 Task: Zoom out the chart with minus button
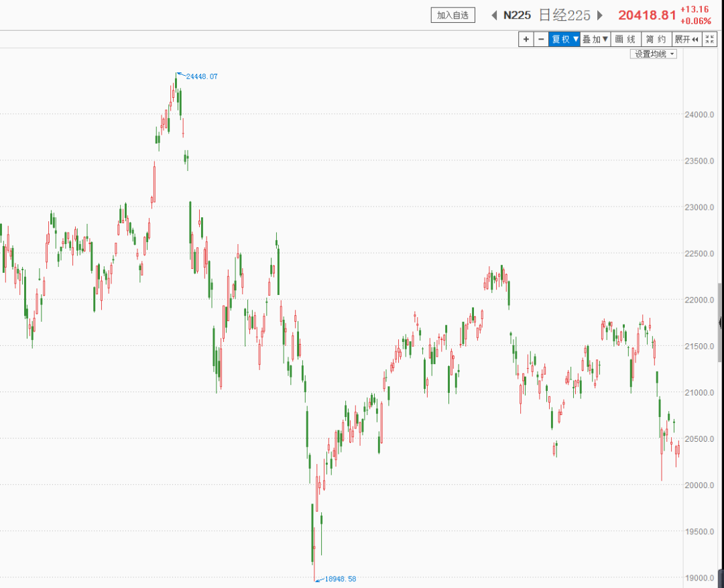coord(541,40)
